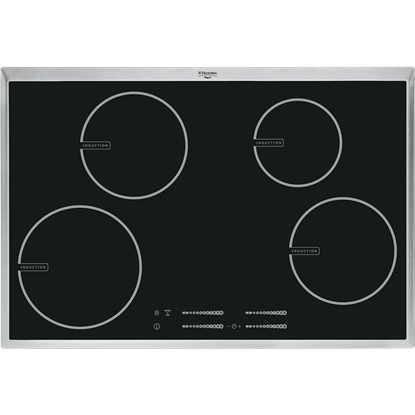
Task: Decrease the timer with the minus symbol
Action: [x=229, y=326]
